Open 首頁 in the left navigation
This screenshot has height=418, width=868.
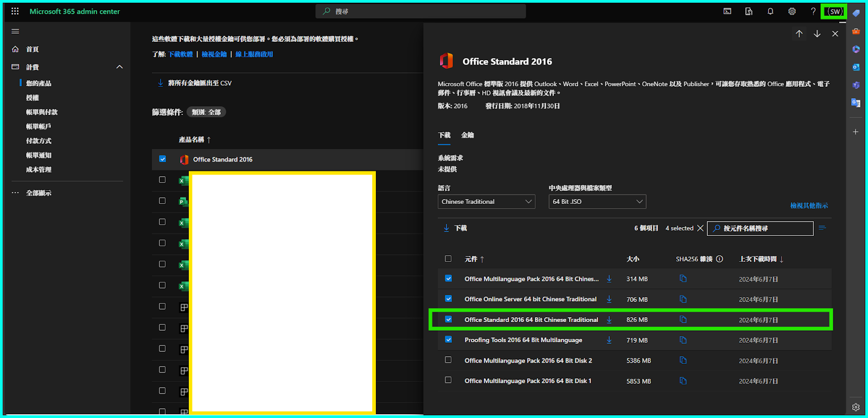coord(33,49)
